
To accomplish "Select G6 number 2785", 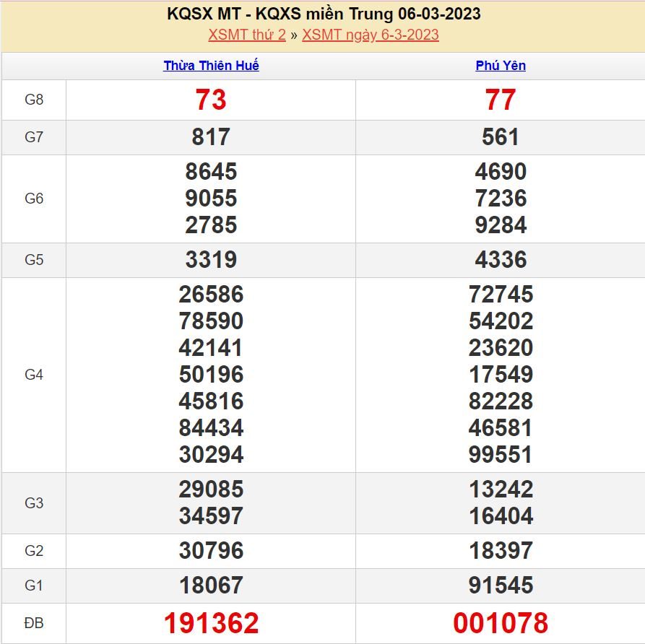I will [x=211, y=225].
